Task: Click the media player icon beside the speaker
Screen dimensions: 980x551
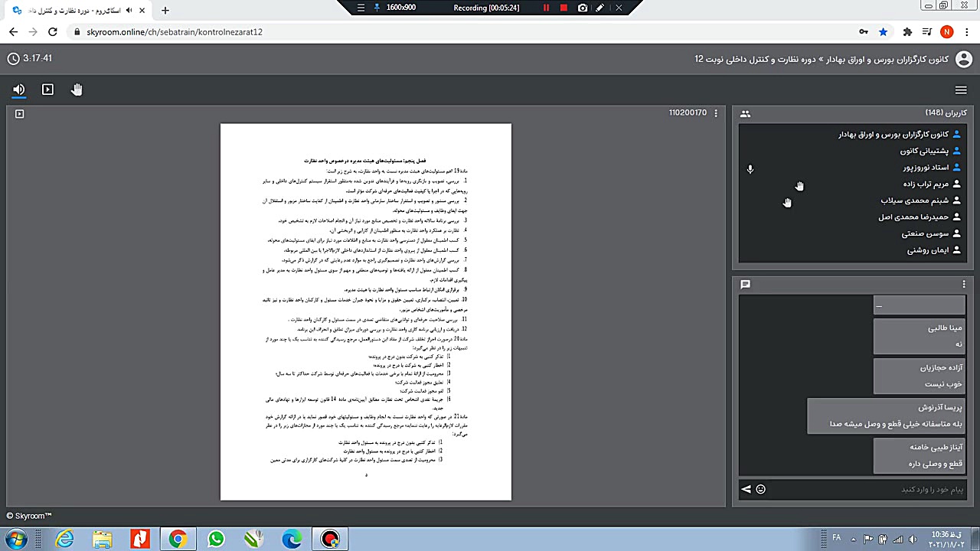Action: (47, 90)
